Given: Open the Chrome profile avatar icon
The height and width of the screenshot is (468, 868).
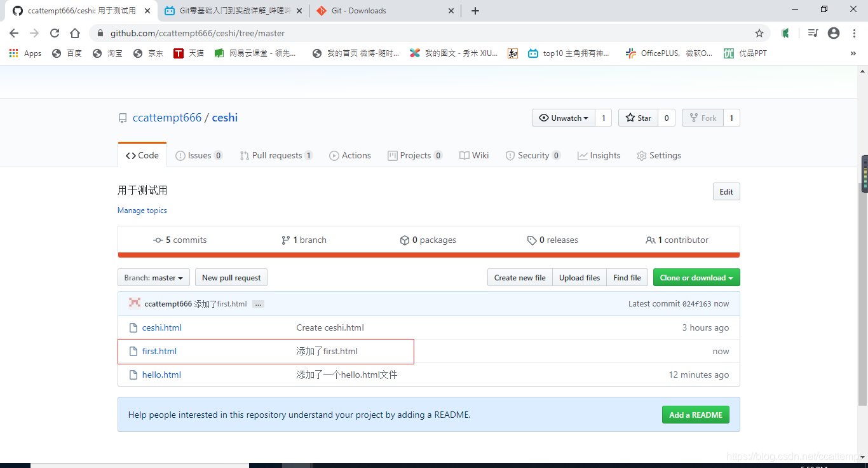Looking at the screenshot, I should pos(834,33).
